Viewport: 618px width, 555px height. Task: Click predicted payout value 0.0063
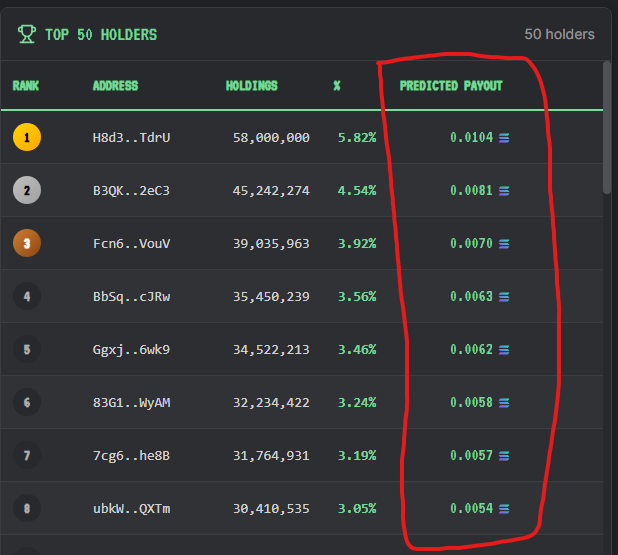click(x=472, y=296)
